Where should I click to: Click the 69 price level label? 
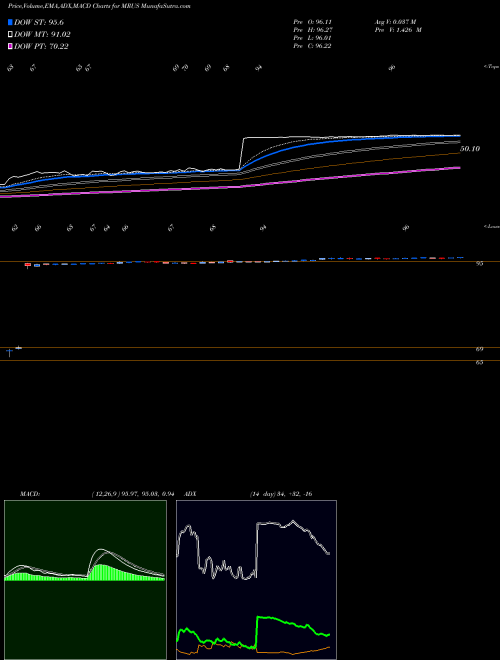(x=479, y=349)
